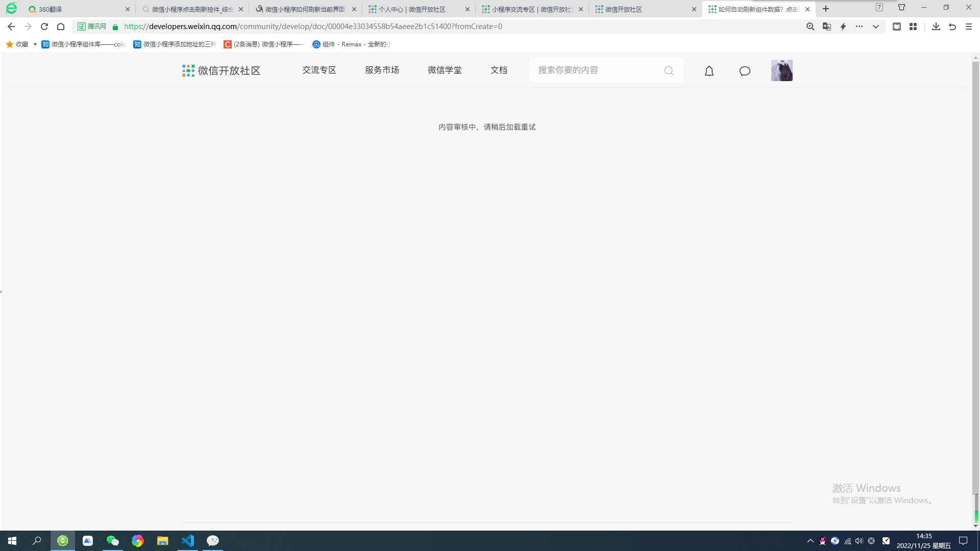The width and height of the screenshot is (980, 551).
Task: Open the 交流专区 navigation link
Action: coord(319,70)
